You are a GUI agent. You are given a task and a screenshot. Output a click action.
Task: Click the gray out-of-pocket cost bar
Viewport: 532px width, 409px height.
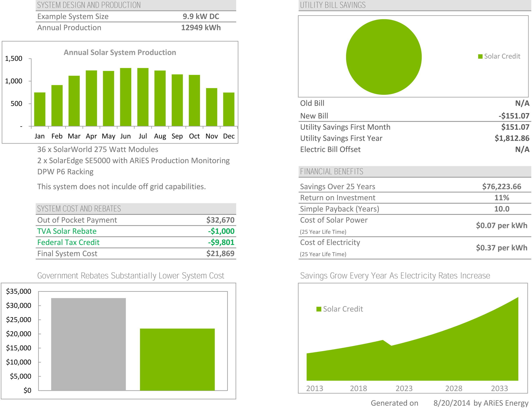pyautogui.click(x=88, y=344)
